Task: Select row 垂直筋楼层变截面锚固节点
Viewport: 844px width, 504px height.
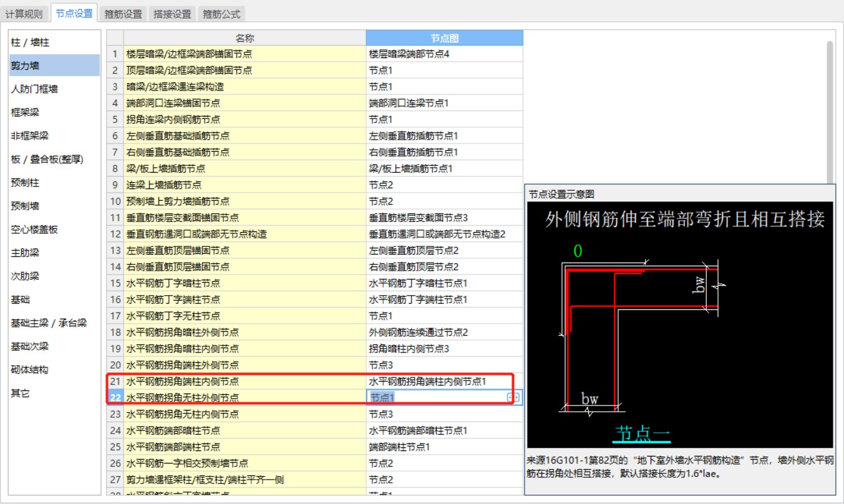Action: click(x=245, y=218)
